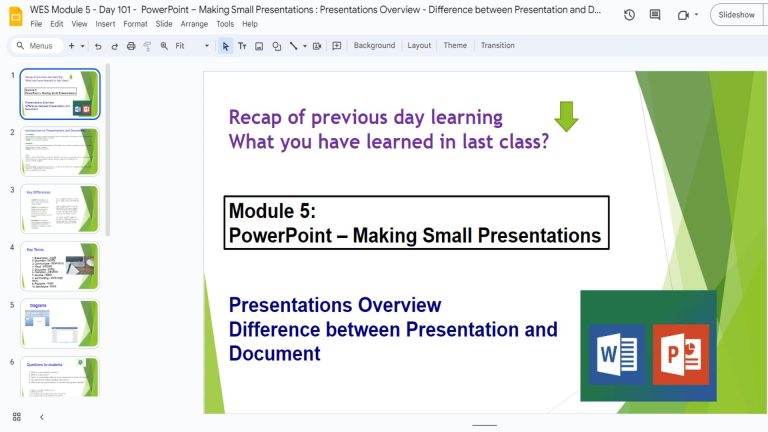Open the Help menu

pyautogui.click(x=250, y=24)
